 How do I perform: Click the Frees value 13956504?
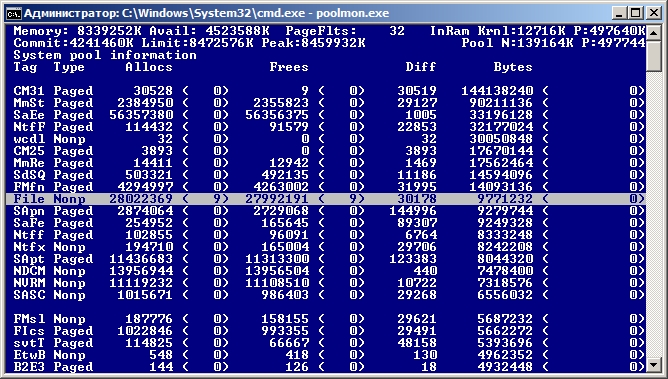pos(277,271)
